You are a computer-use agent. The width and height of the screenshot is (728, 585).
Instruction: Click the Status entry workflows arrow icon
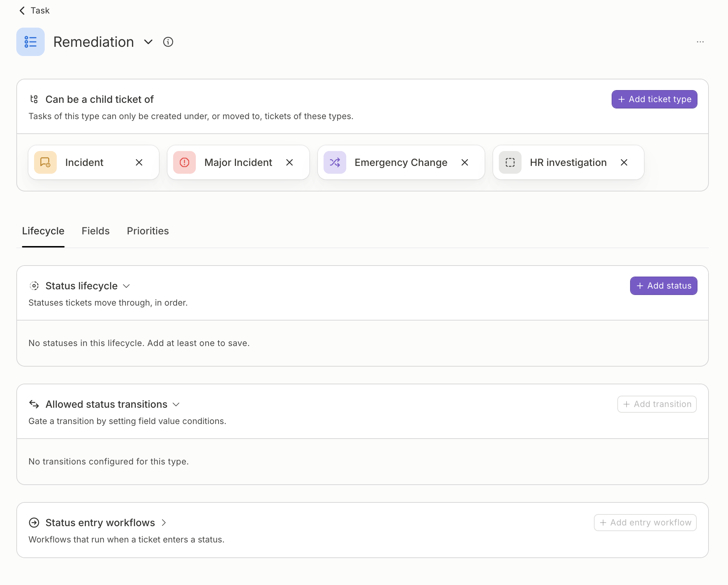coord(34,523)
